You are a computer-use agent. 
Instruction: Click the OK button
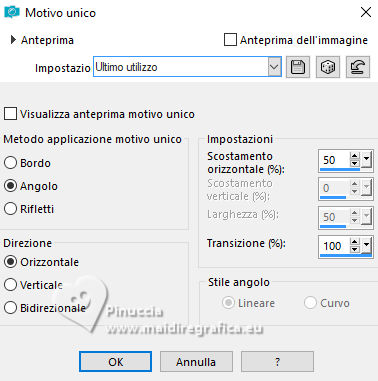coord(115,362)
